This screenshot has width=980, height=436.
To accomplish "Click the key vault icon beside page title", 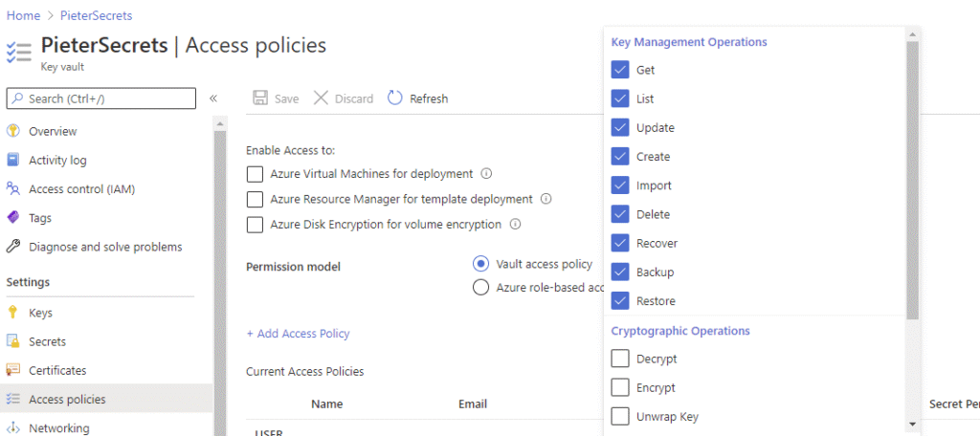I will tap(19, 53).
